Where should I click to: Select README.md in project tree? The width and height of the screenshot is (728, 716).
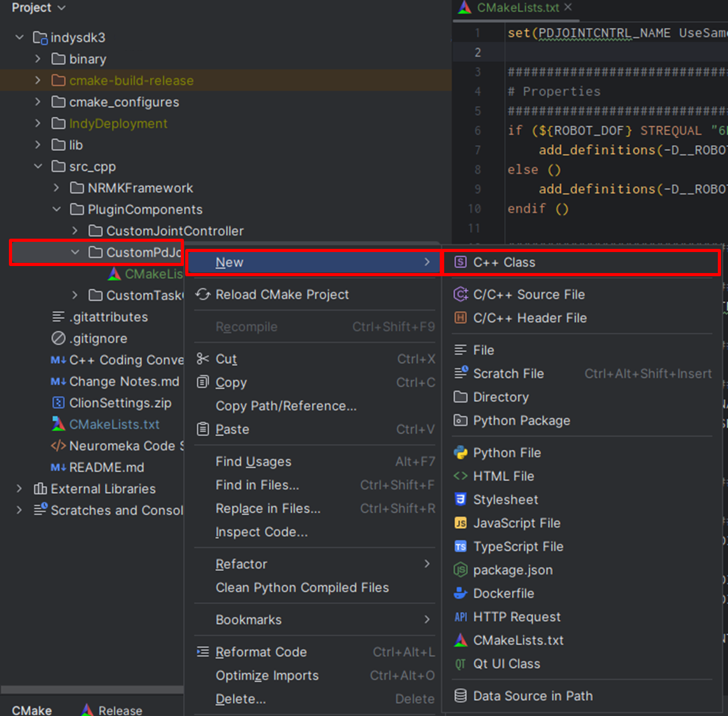coord(106,467)
